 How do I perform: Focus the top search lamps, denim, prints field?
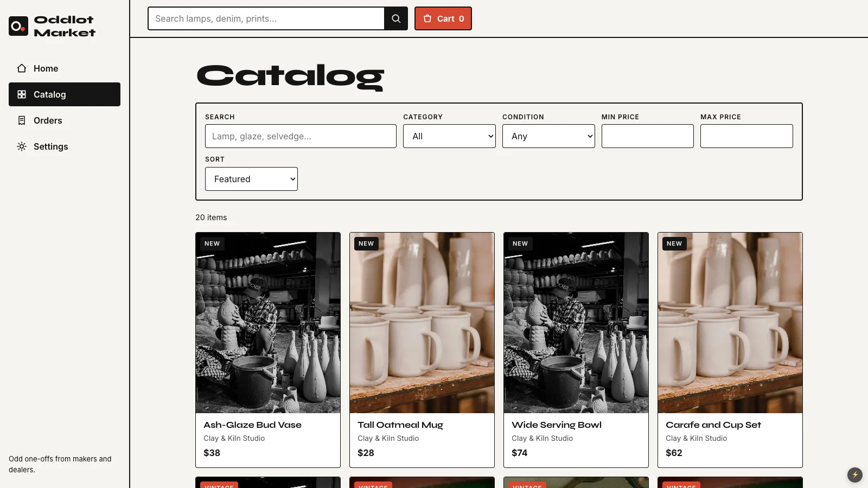266,18
